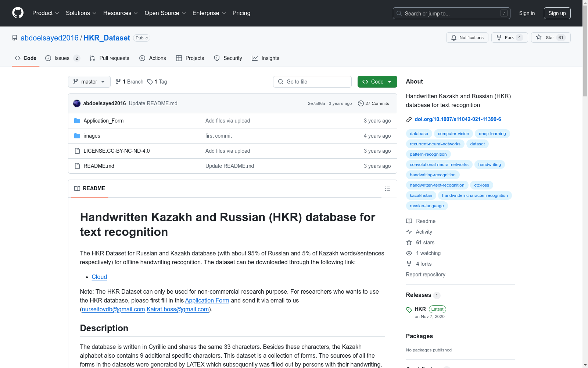The image size is (588, 368).
Task: Click the Star icon
Action: pos(539,37)
